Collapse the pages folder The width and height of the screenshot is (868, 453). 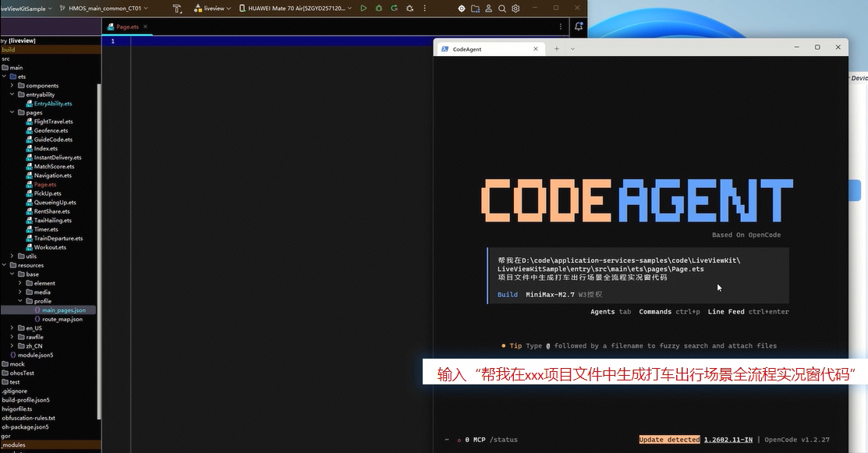pyautogui.click(x=12, y=112)
